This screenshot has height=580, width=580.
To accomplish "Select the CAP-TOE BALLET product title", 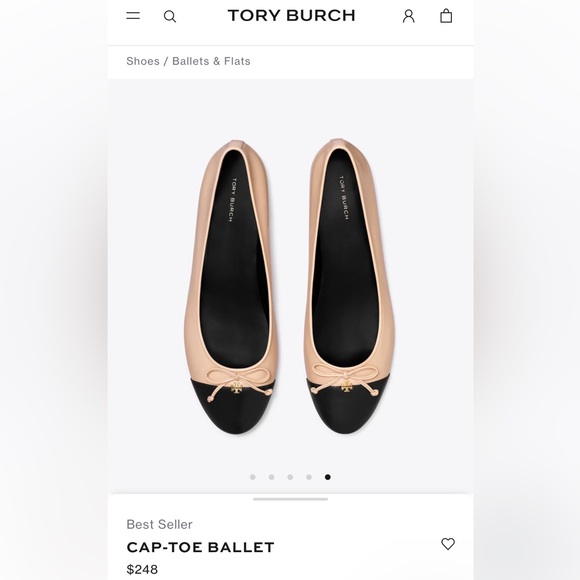I will coord(200,547).
